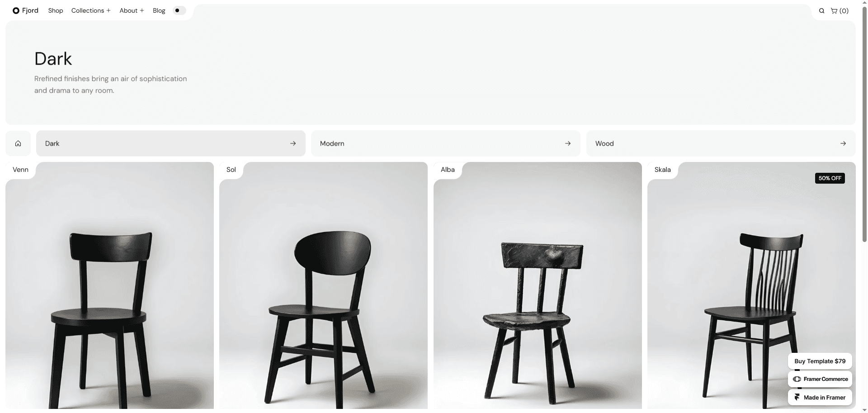Open the Sol chair product
Image resolution: width=868 pixels, height=413 pixels.
pos(323,285)
